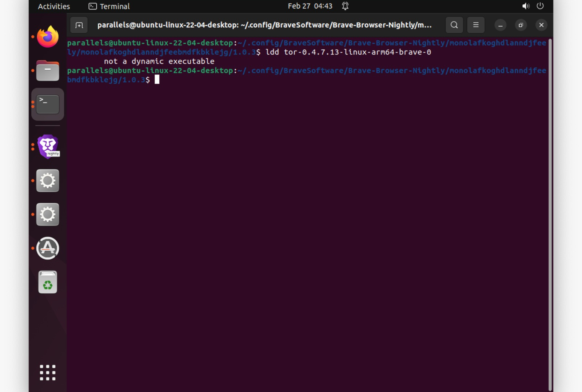Open the power menu in the top bar
Viewport: 582px width, 392px height.
(540, 6)
